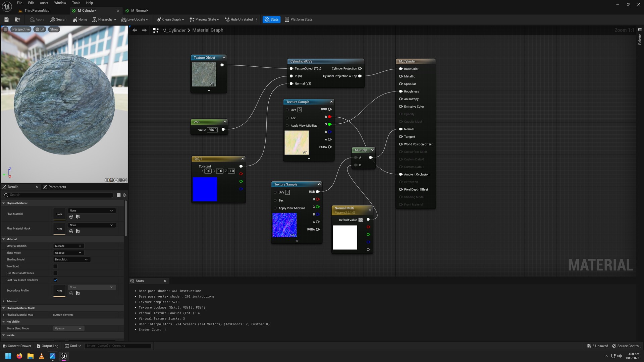Screen dimensions: 644x362
Task: Click the Default Value swatch on Normal Multi
Action: 361,220
